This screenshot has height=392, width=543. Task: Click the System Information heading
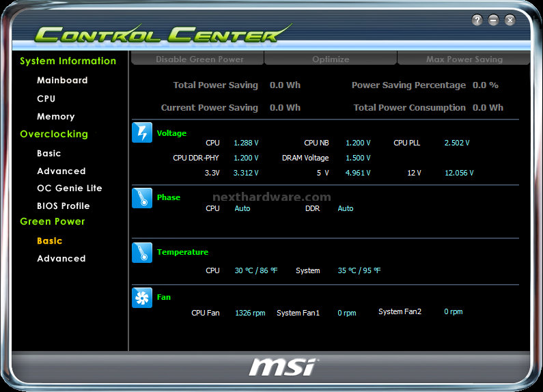click(68, 61)
